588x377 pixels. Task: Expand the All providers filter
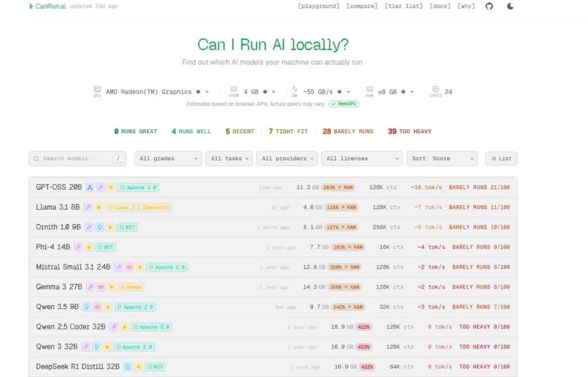[287, 159]
